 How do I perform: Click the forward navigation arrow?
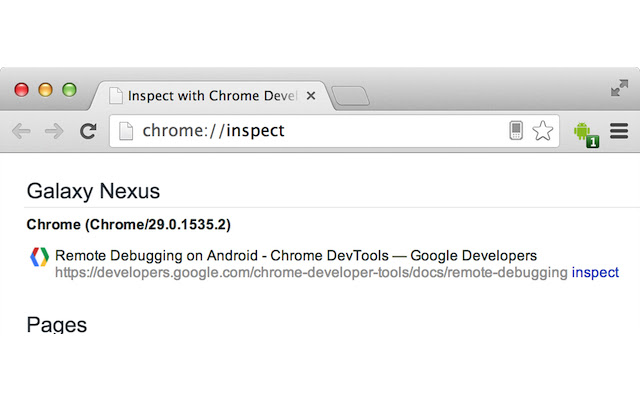[x=54, y=131]
